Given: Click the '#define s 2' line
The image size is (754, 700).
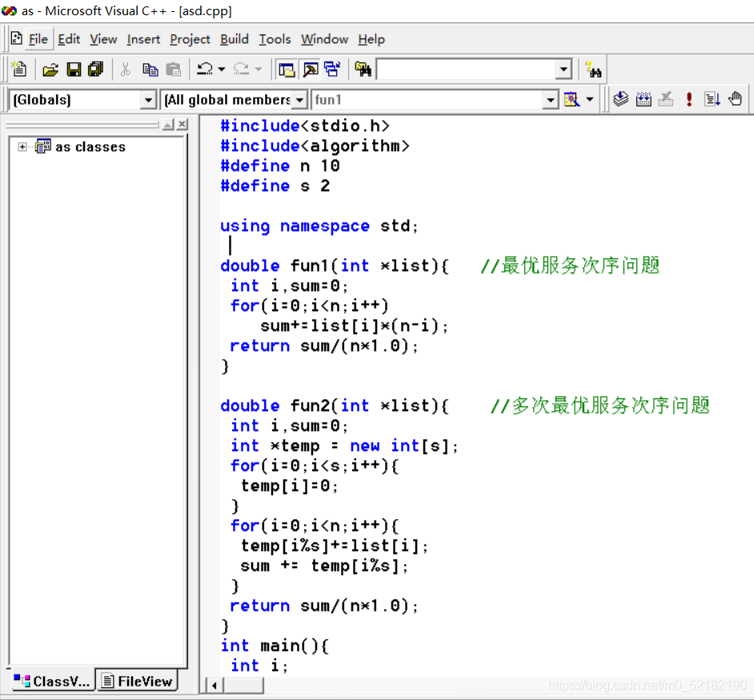Looking at the screenshot, I should pos(275,186).
